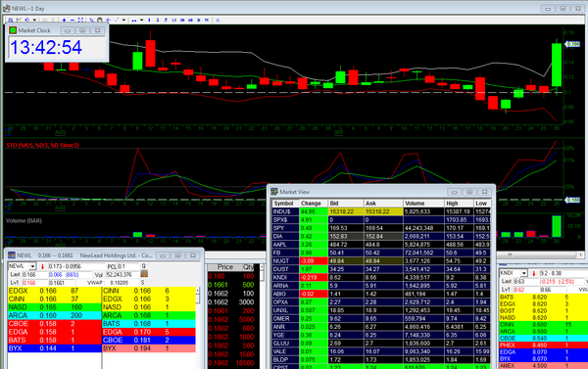Click the Market View window icon
The image size is (588, 369).
[x=274, y=192]
